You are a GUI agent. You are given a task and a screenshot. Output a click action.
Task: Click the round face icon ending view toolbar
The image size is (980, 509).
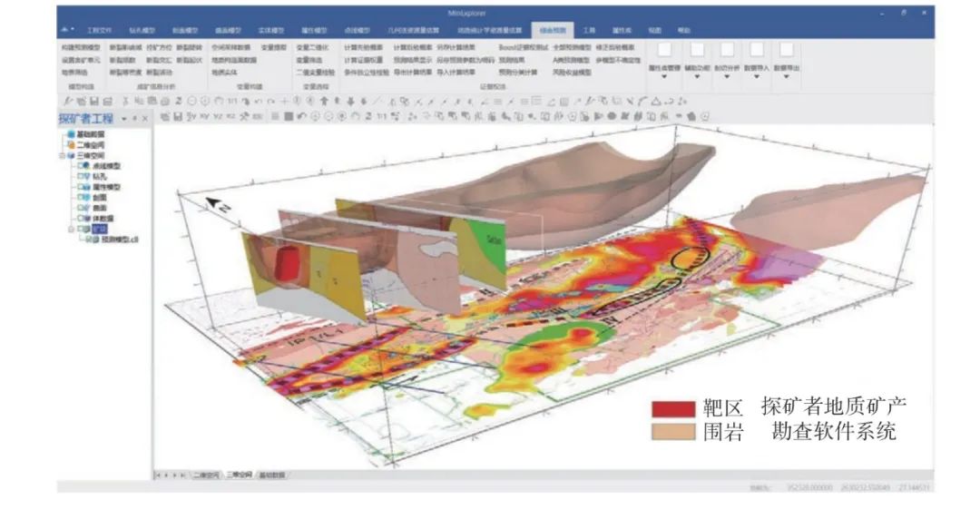click(706, 116)
